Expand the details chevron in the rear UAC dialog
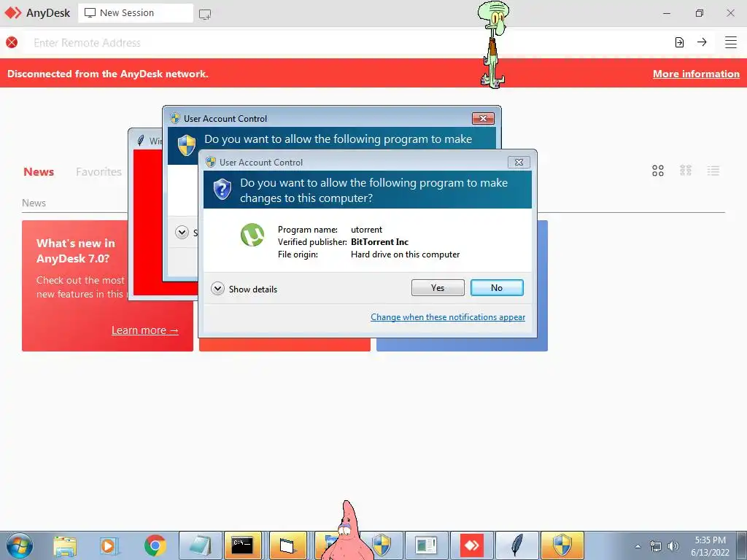Viewport: 747px width, 560px height. click(x=182, y=233)
